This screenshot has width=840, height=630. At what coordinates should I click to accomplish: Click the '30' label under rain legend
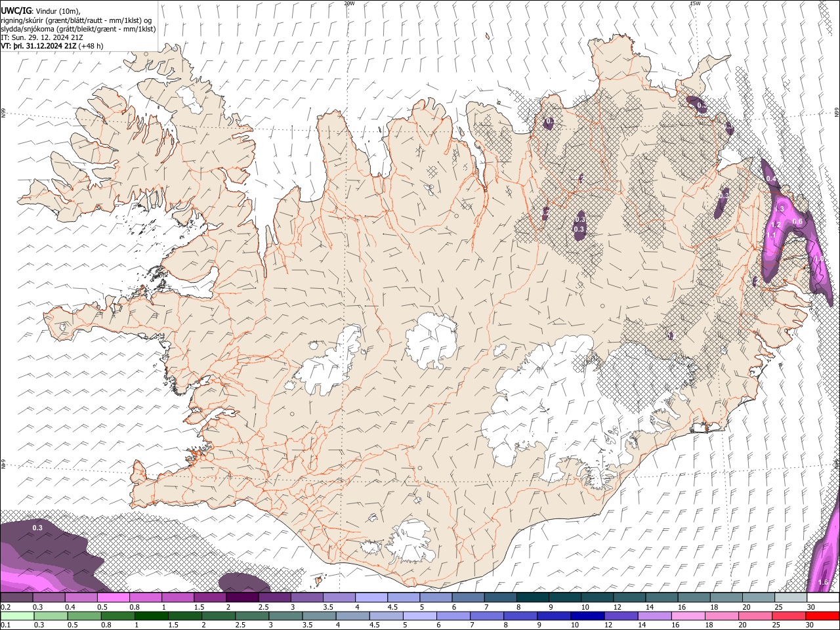(x=810, y=625)
